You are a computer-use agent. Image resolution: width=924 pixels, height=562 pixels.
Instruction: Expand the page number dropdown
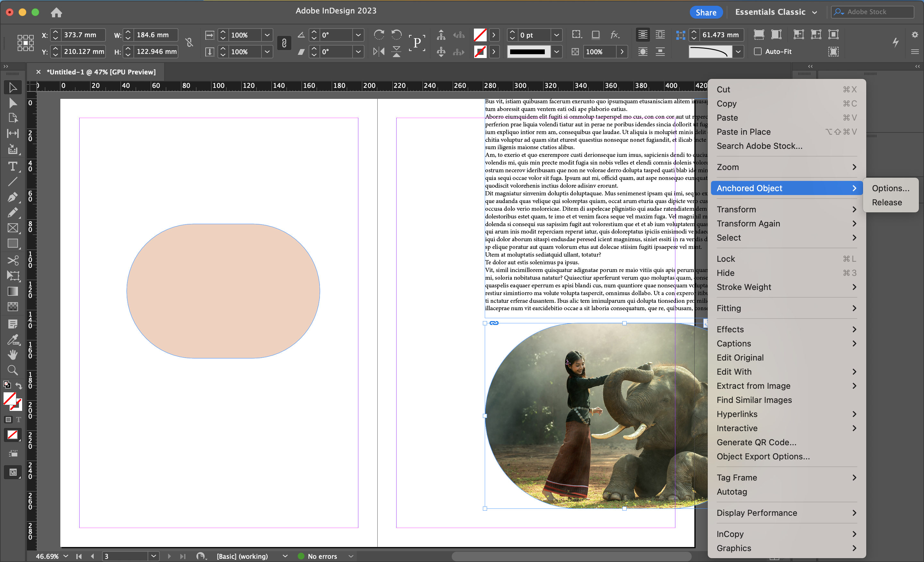click(x=153, y=556)
